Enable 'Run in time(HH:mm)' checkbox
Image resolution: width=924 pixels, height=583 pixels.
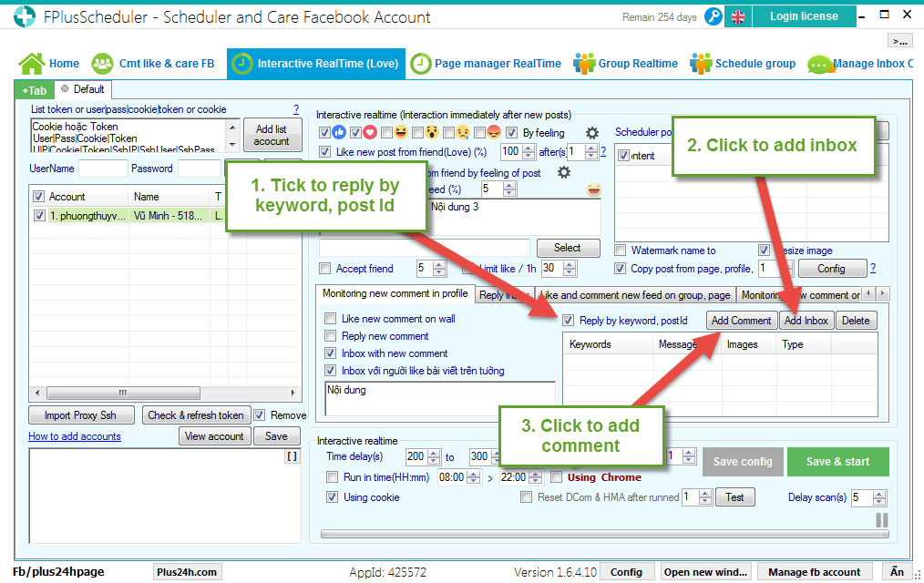point(333,477)
